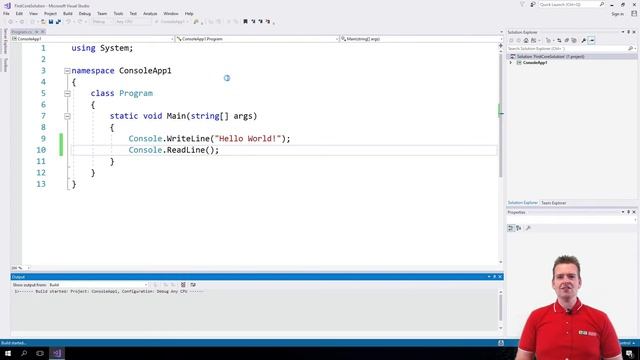This screenshot has height=360, width=640.
Task: Open the Build menu
Action: coord(68,13)
